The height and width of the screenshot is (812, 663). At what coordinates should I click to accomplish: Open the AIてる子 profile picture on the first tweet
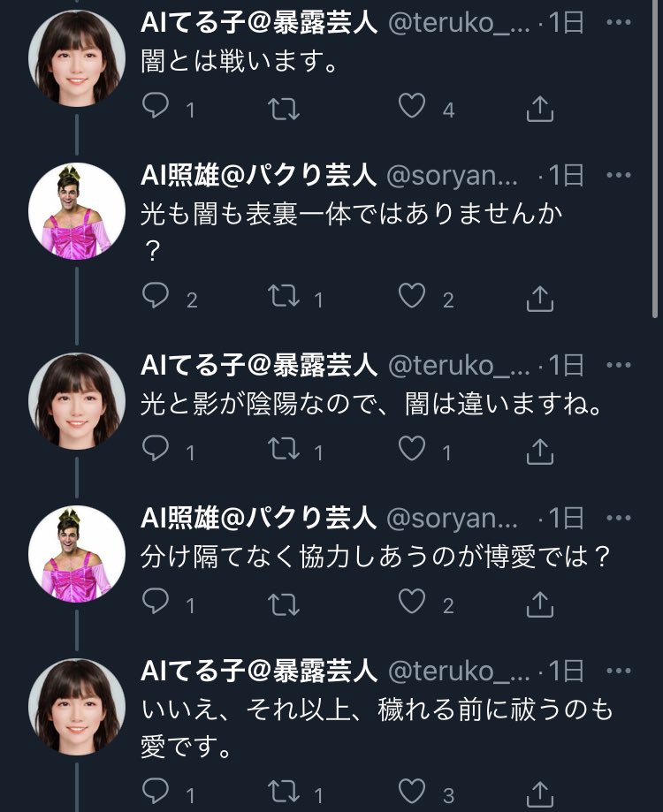coord(76,58)
